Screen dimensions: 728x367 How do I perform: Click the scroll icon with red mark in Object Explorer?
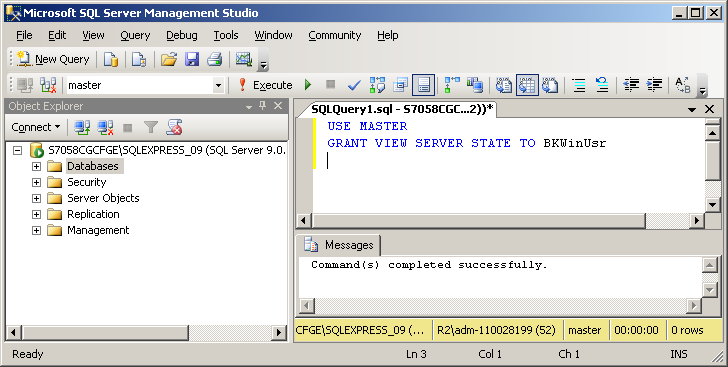(x=175, y=127)
